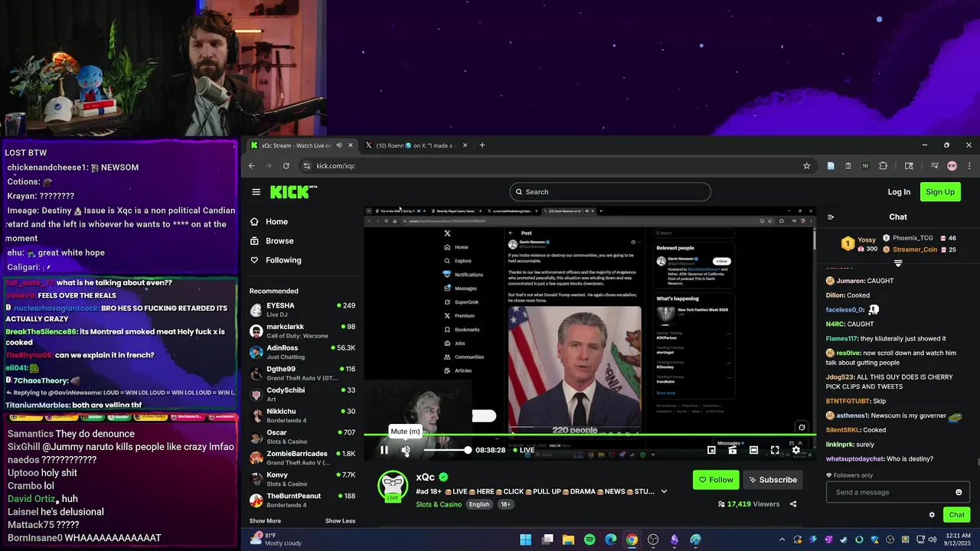
Task: Open CodySchibi recommended channel
Action: (302, 394)
